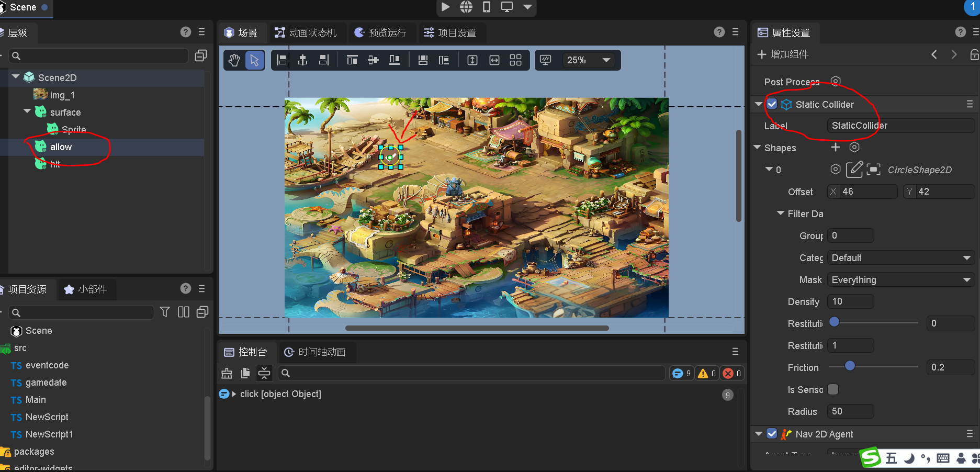Match width of selected nodes
This screenshot has width=980, height=472.
point(494,60)
